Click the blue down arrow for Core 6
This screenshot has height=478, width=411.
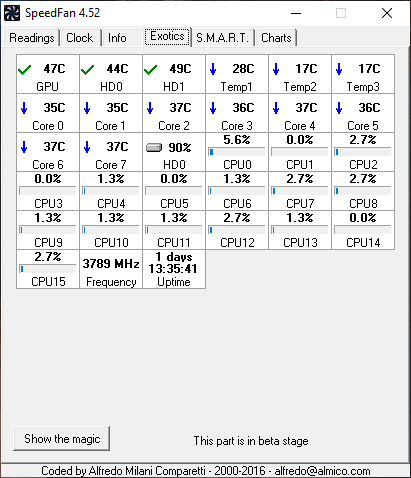(24, 147)
